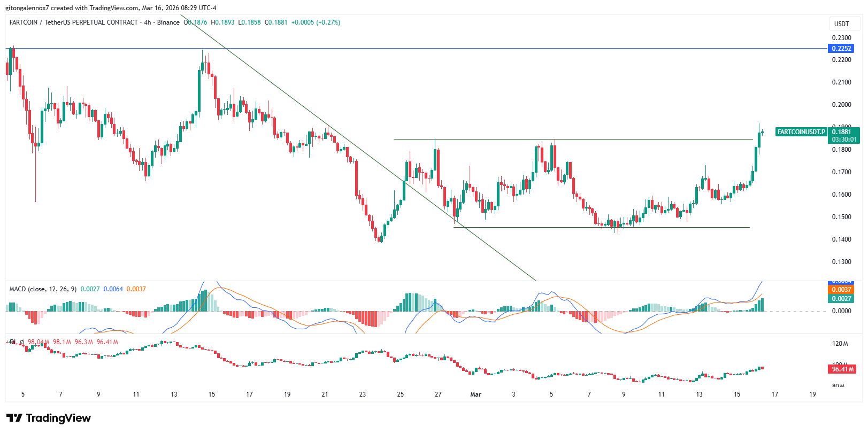Click the red 96.41M open interest label
This screenshot has width=868, height=434.
coord(842,369)
